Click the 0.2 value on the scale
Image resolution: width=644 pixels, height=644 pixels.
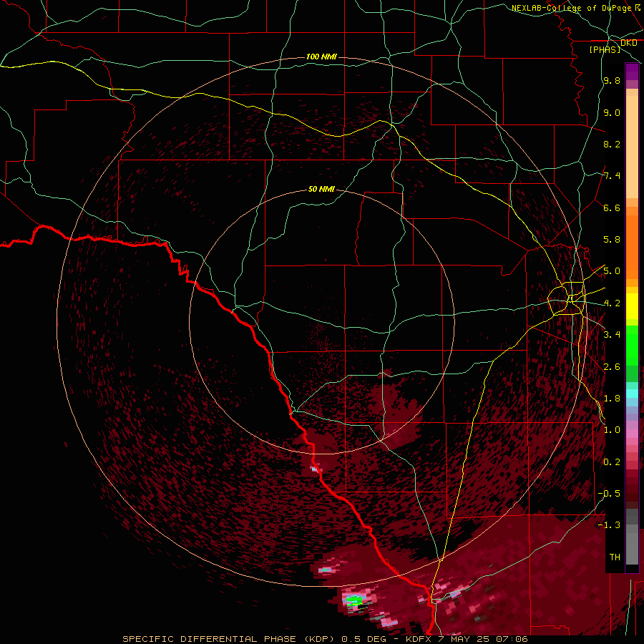612,462
